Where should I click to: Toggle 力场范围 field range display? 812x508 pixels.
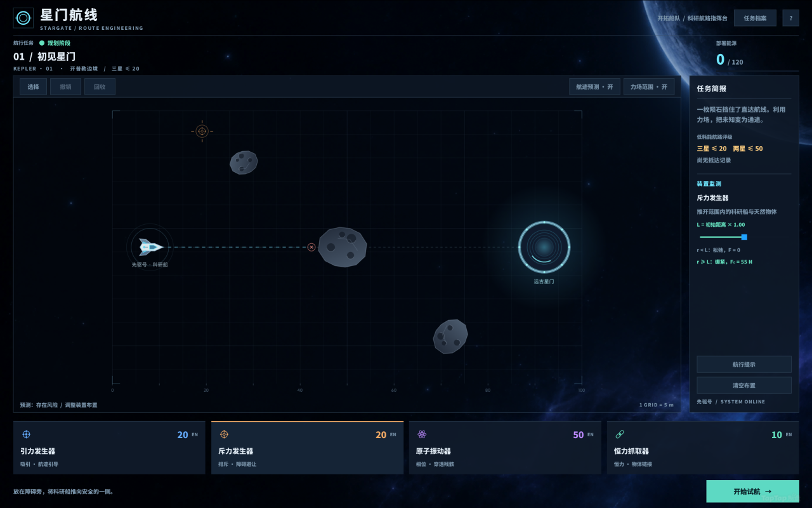pos(649,87)
